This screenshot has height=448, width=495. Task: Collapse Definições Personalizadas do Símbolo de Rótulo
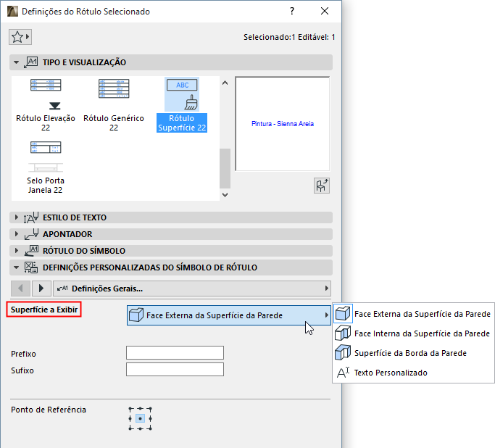16,267
